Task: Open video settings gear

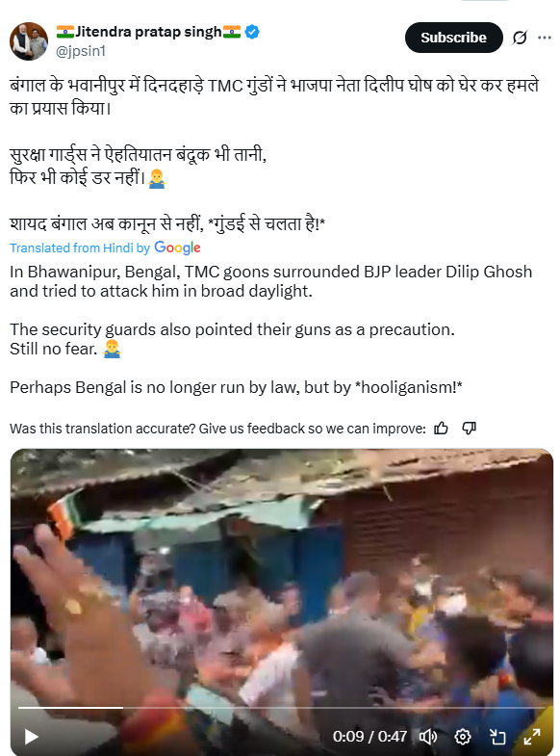Action: point(463,737)
